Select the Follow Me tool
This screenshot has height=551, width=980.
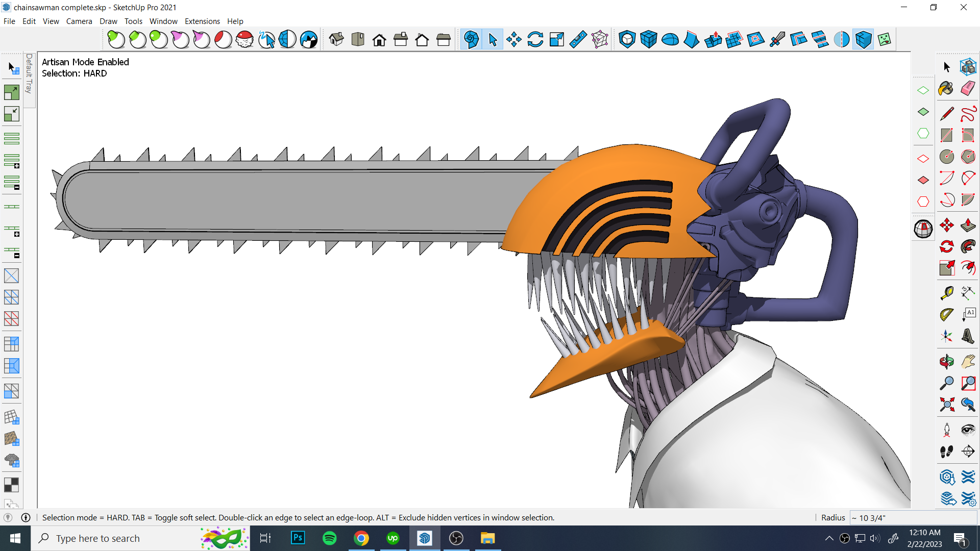(968, 246)
